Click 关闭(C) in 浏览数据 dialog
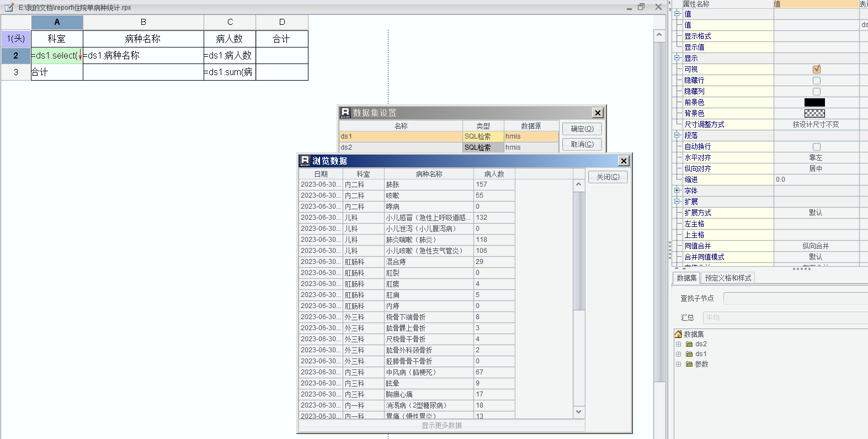 click(x=608, y=177)
